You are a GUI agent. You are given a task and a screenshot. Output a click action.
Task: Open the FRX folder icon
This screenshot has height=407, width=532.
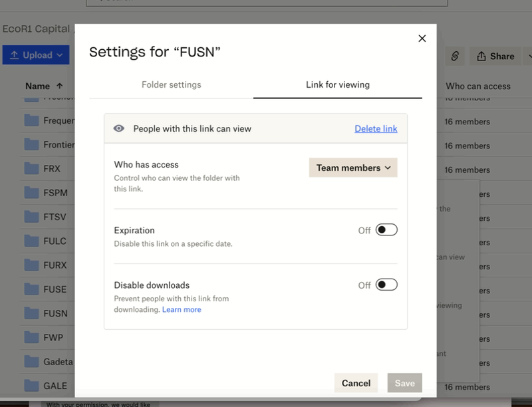pos(32,169)
